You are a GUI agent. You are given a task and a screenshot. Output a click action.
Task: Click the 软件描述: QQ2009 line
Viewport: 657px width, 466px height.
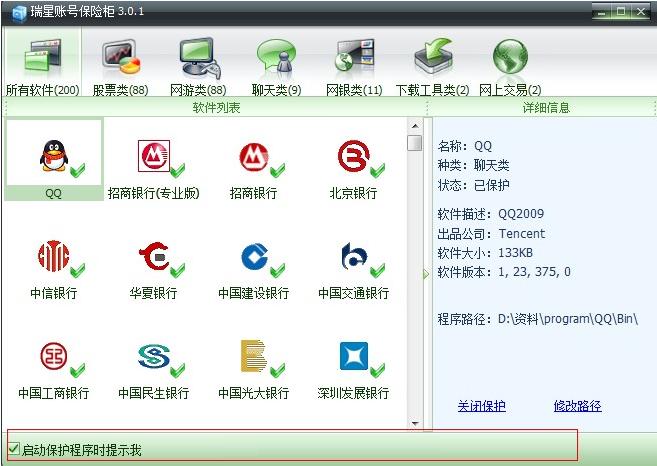[x=491, y=214]
